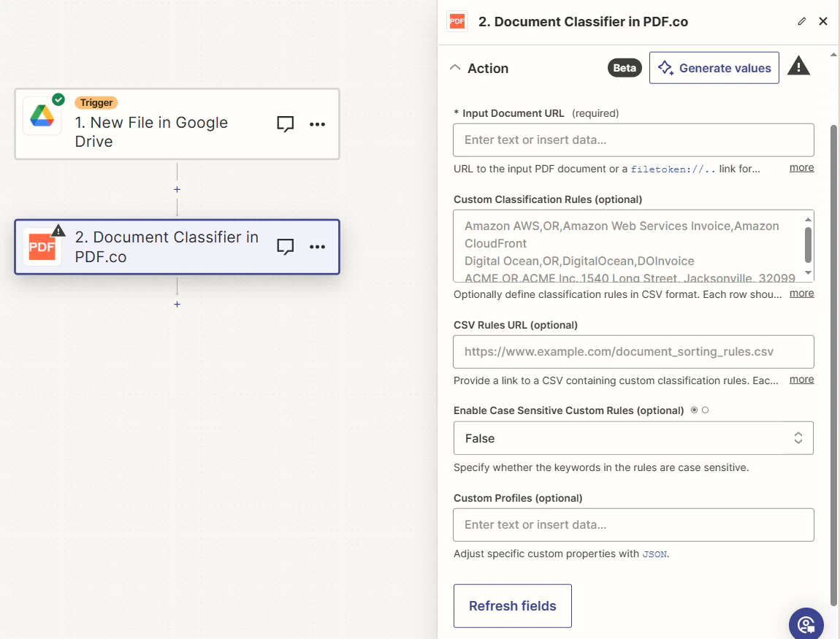This screenshot has height=639, width=840.
Task: Click scroll-up arrow in Classification Rules box
Action: click(x=808, y=220)
